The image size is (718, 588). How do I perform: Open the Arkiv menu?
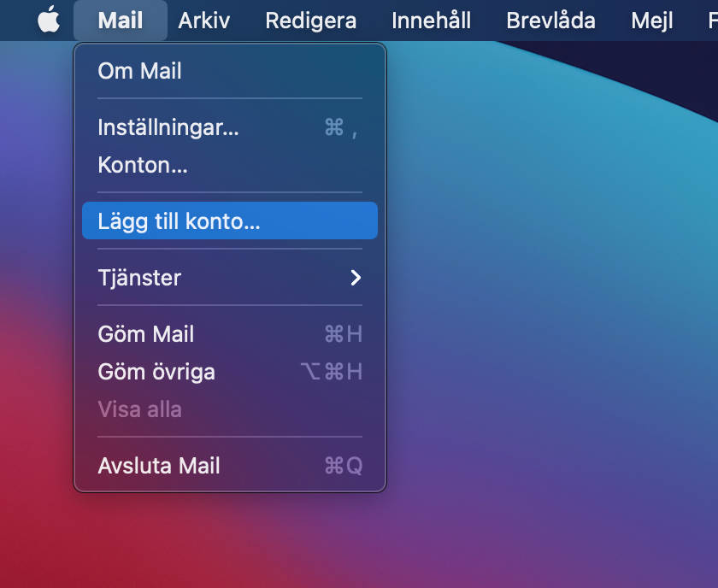coord(203,21)
